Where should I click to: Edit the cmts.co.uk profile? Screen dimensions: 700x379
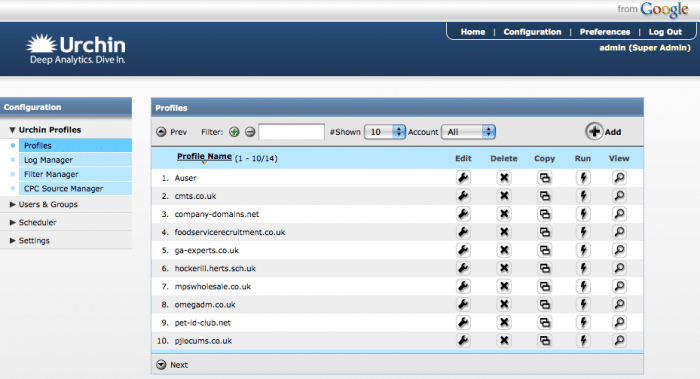[x=463, y=196]
